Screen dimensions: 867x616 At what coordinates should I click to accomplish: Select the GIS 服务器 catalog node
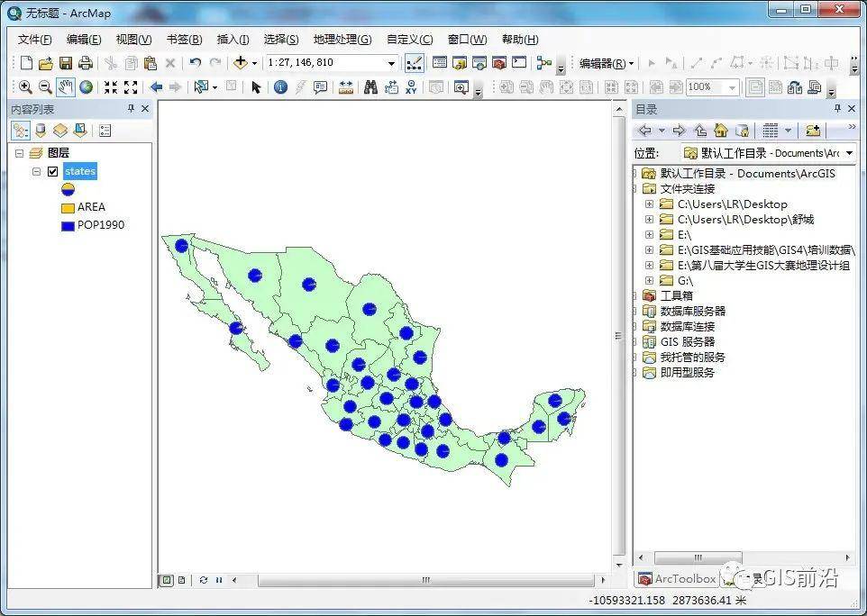(688, 342)
